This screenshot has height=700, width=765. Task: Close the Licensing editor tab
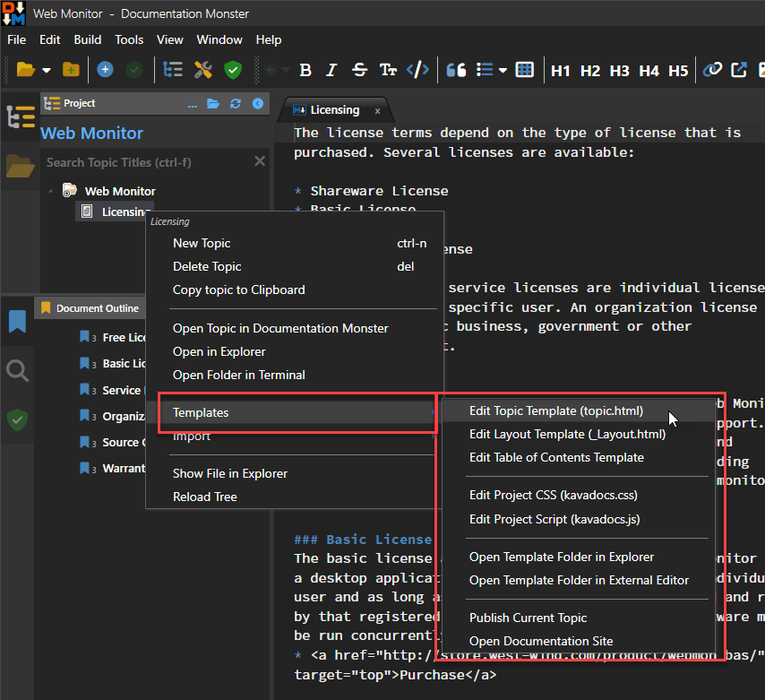click(x=377, y=111)
